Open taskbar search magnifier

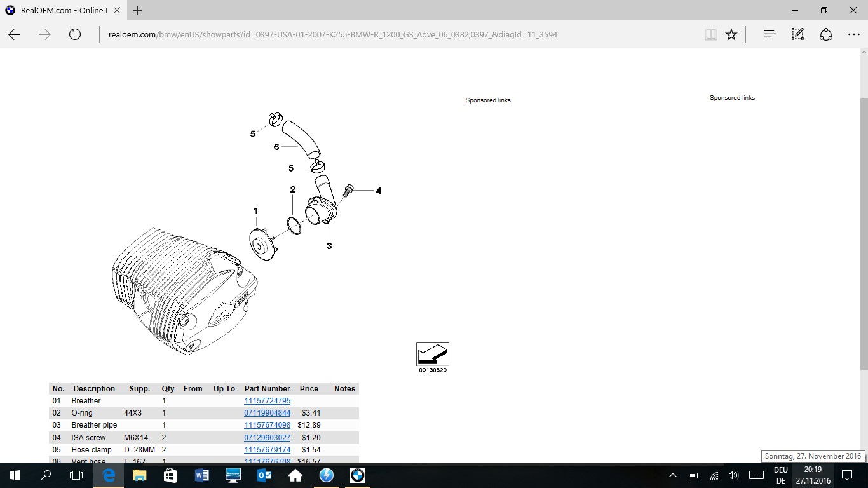pos(46,475)
